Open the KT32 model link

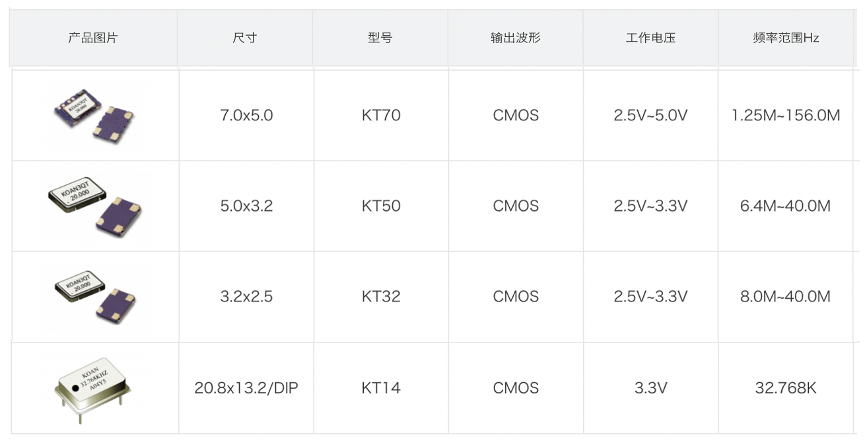click(x=381, y=297)
